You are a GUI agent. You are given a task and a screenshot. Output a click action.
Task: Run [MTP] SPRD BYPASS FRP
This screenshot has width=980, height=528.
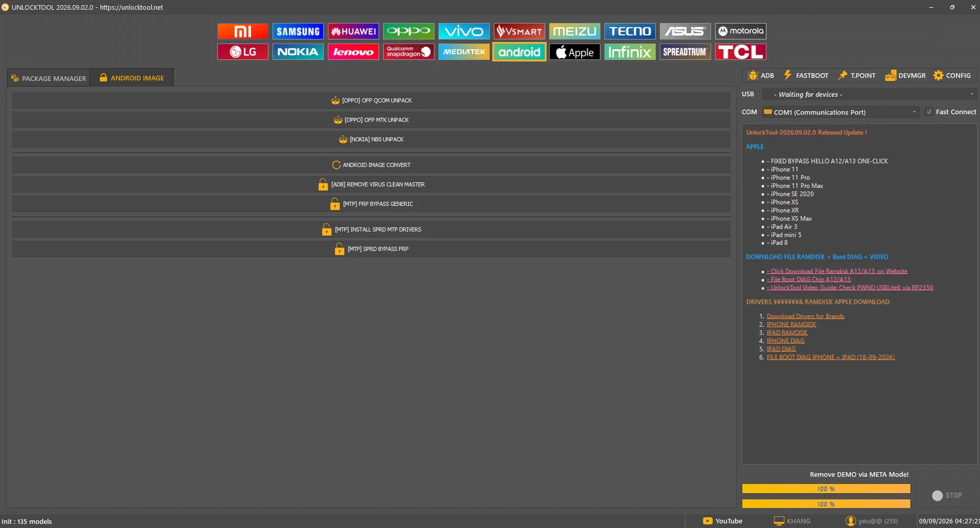pyautogui.click(x=371, y=249)
